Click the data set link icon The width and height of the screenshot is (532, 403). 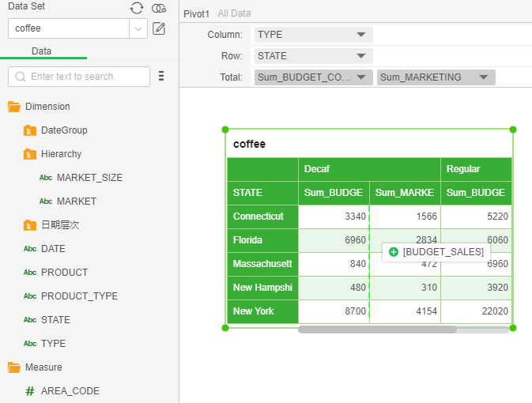159,8
